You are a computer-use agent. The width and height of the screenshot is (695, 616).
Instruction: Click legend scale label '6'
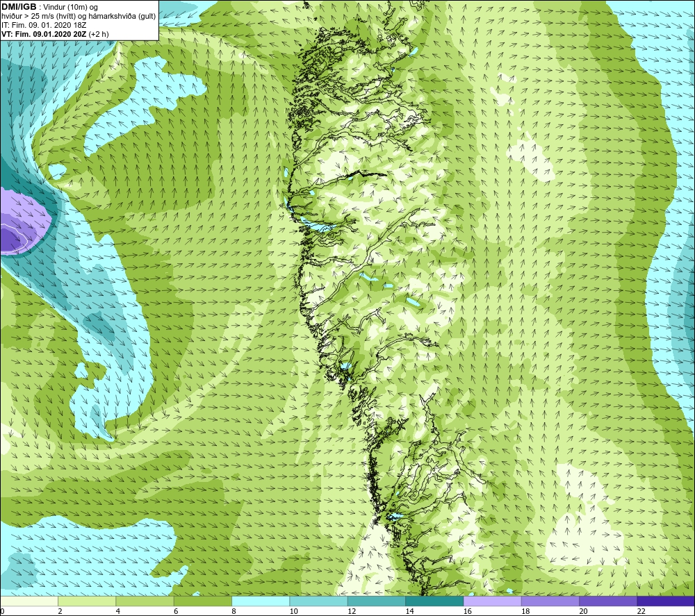coord(176,611)
